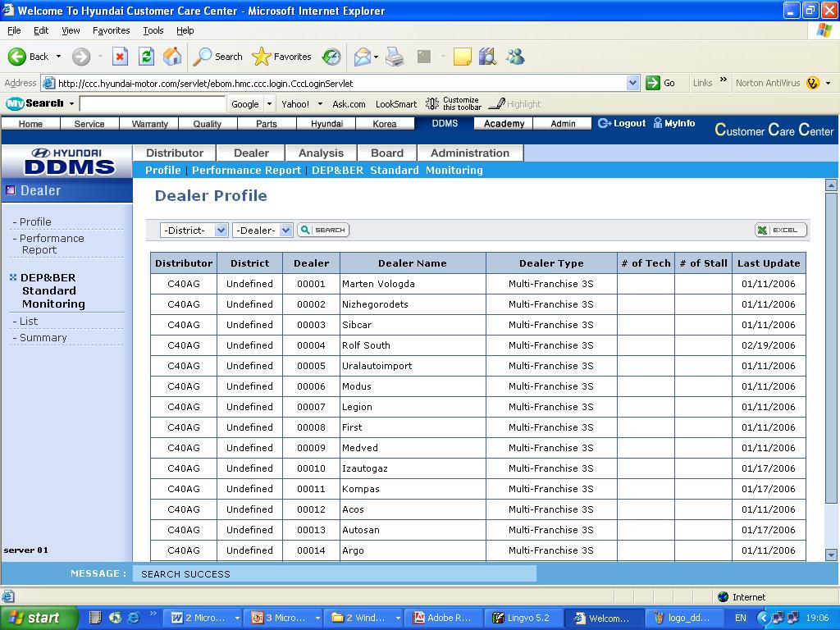Click the Windows Start button
The height and width of the screenshot is (630, 840).
tap(39, 618)
